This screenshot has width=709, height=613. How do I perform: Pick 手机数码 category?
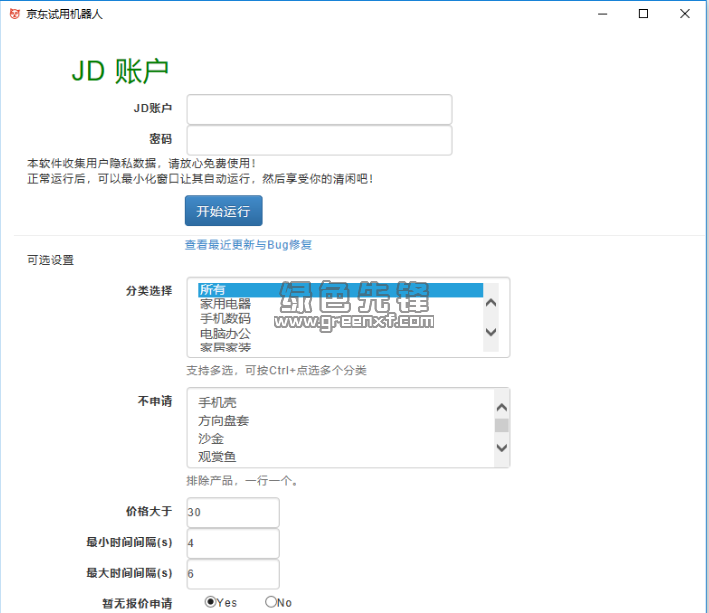point(225,319)
